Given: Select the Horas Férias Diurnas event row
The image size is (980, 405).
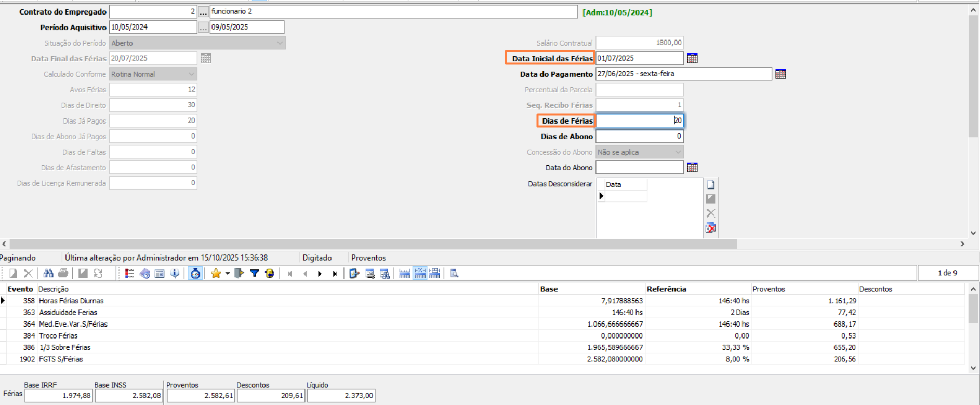Looking at the screenshot, I should coord(71,301).
